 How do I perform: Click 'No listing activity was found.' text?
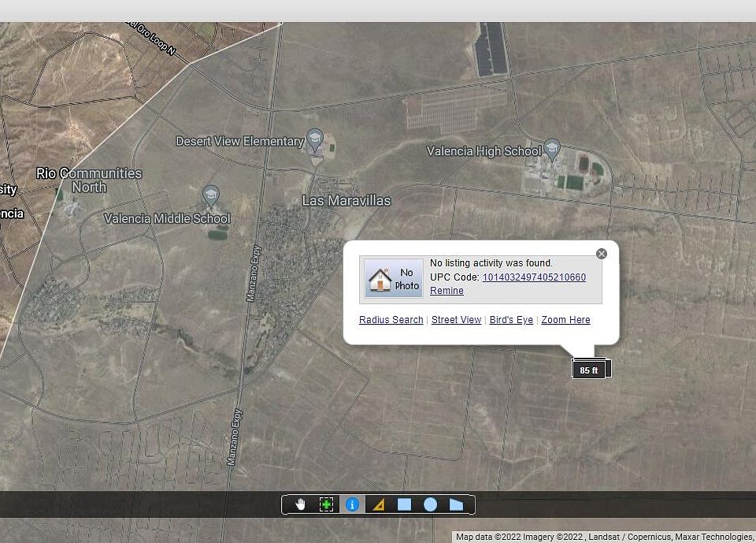[491, 263]
